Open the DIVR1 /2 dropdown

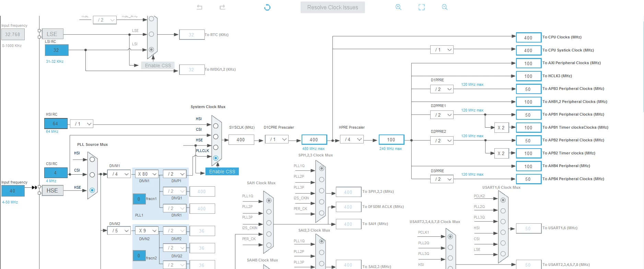coord(175,208)
